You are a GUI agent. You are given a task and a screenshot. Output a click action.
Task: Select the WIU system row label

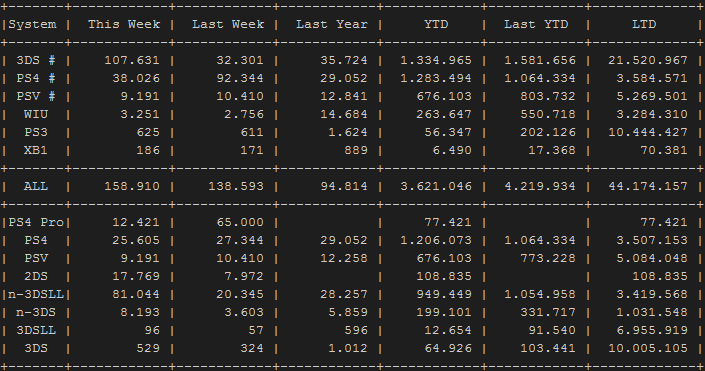[36, 114]
